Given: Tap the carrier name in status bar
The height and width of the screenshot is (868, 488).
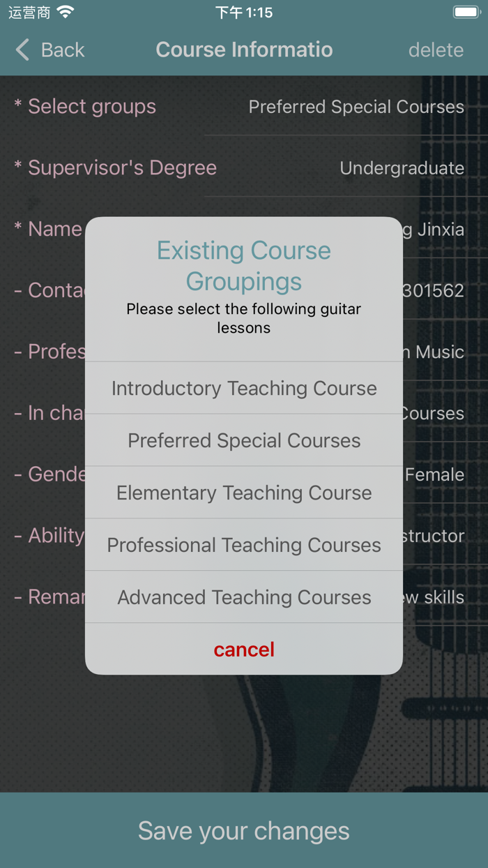Looking at the screenshot, I should click(29, 12).
